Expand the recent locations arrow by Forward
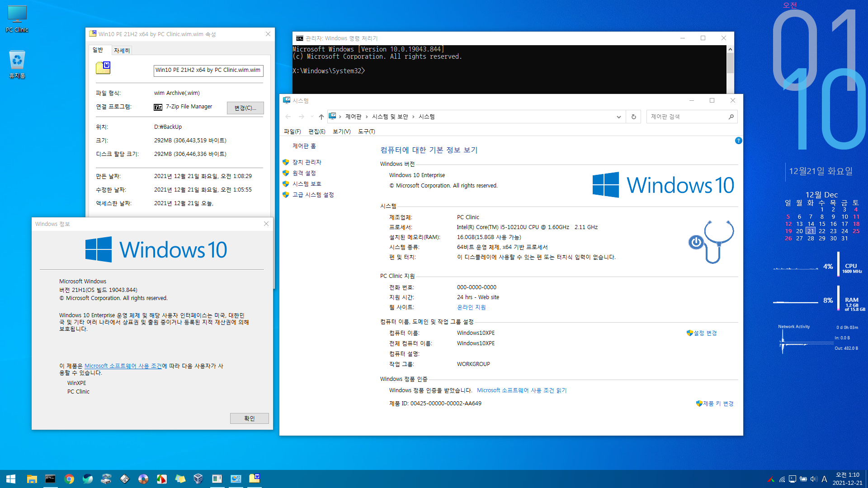The height and width of the screenshot is (488, 868). [312, 117]
